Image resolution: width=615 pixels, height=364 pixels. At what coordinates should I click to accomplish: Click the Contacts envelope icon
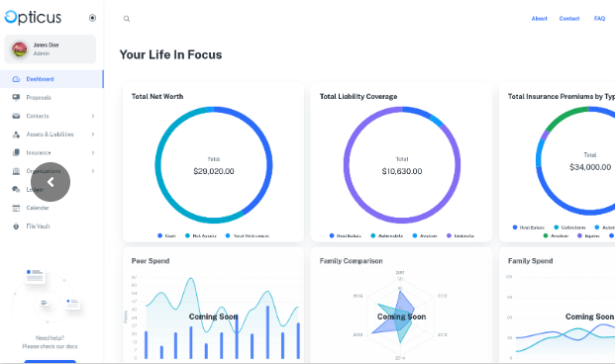tap(16, 116)
